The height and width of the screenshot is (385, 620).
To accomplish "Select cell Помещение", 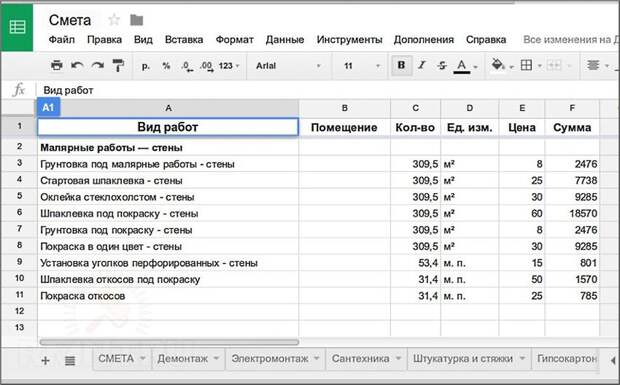I will tap(344, 127).
